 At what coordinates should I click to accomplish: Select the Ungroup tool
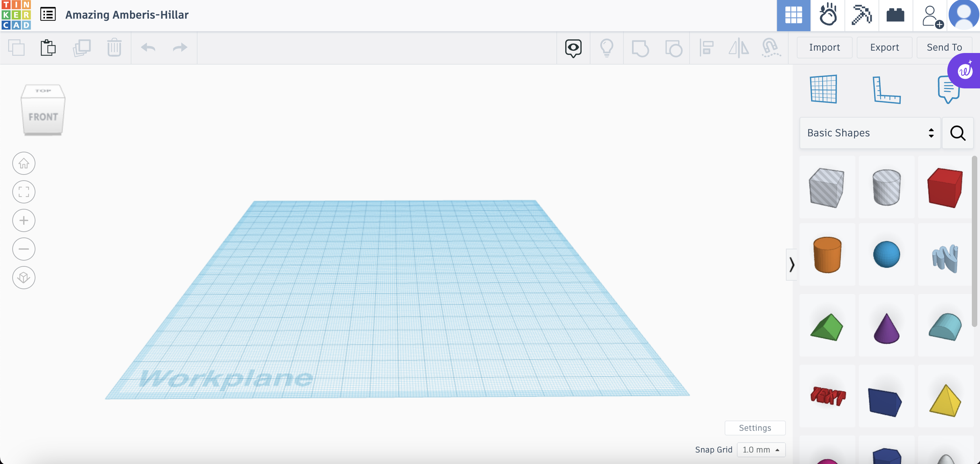point(673,48)
